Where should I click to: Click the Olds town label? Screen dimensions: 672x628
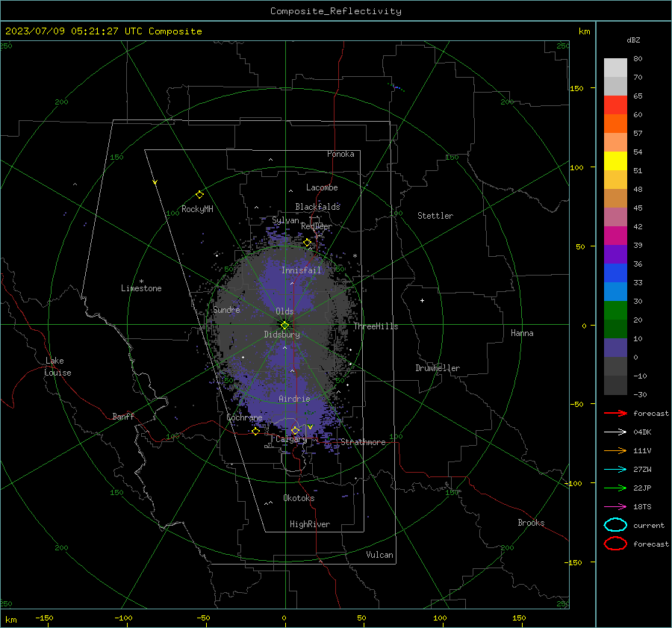[284, 311]
